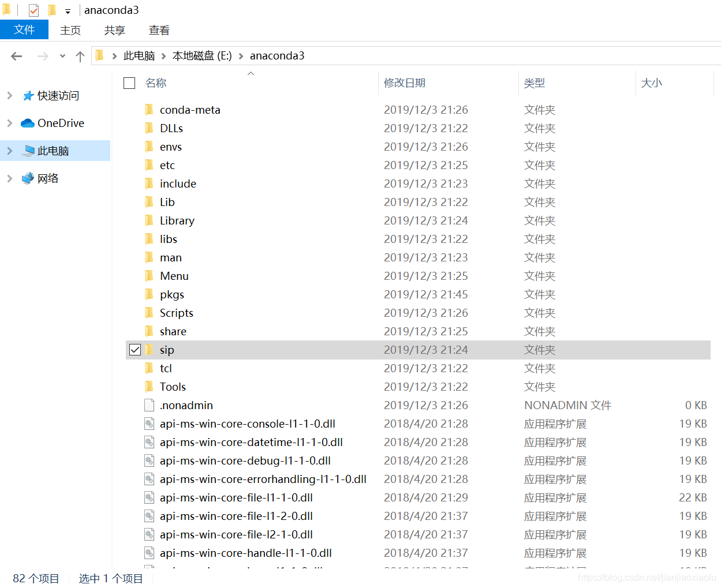721x588 pixels.
Task: Click the man folder icon
Action: (x=149, y=257)
